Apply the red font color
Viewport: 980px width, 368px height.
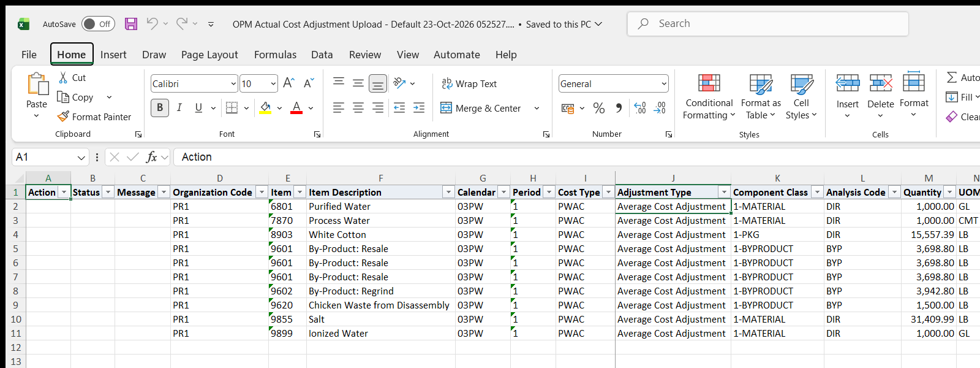point(296,108)
